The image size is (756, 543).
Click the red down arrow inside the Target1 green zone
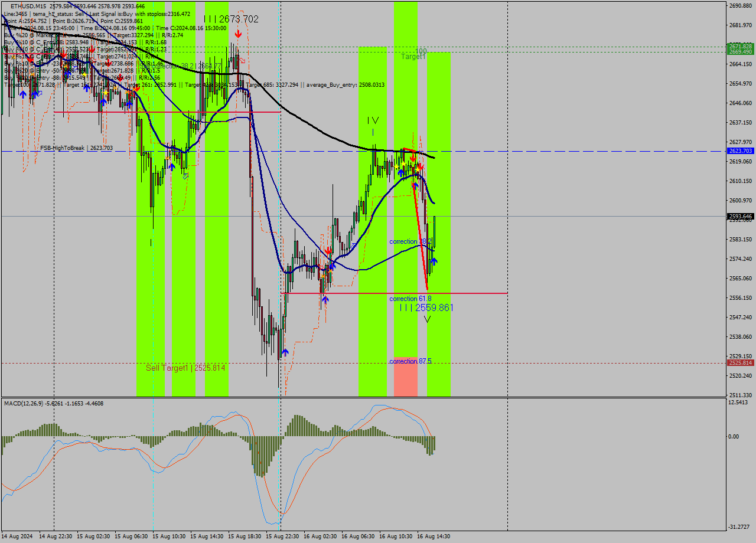click(413, 156)
